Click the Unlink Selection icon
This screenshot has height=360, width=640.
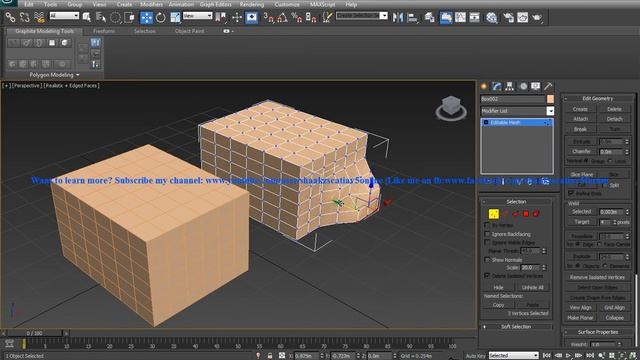click(24, 17)
